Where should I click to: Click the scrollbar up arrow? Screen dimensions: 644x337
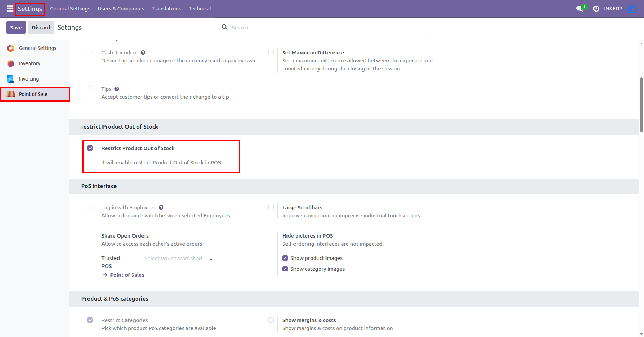pyautogui.click(x=641, y=44)
